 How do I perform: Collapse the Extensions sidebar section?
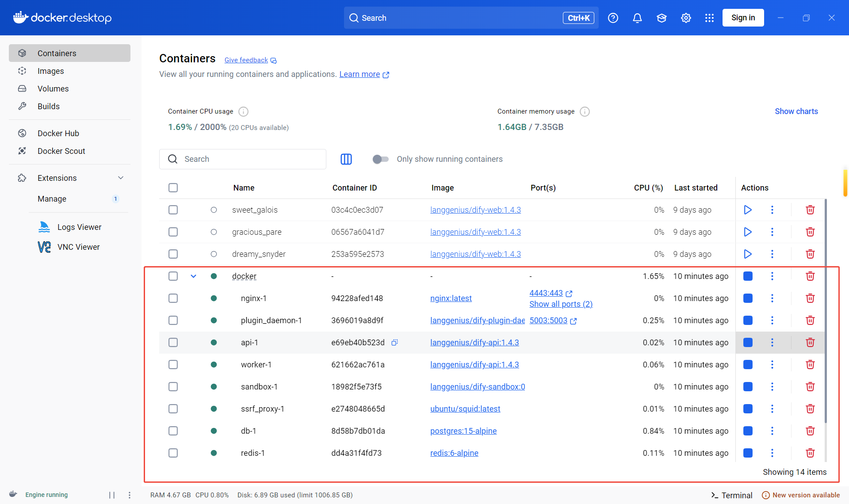click(121, 178)
